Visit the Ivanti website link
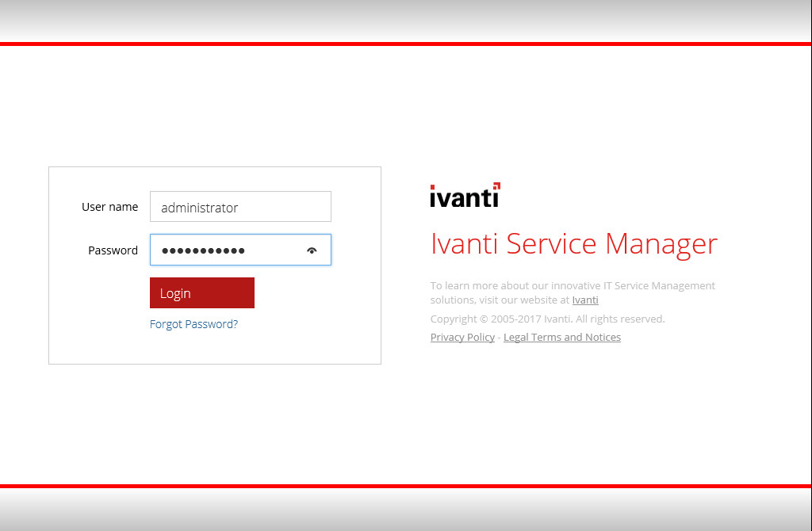The image size is (812, 531). pos(585,300)
